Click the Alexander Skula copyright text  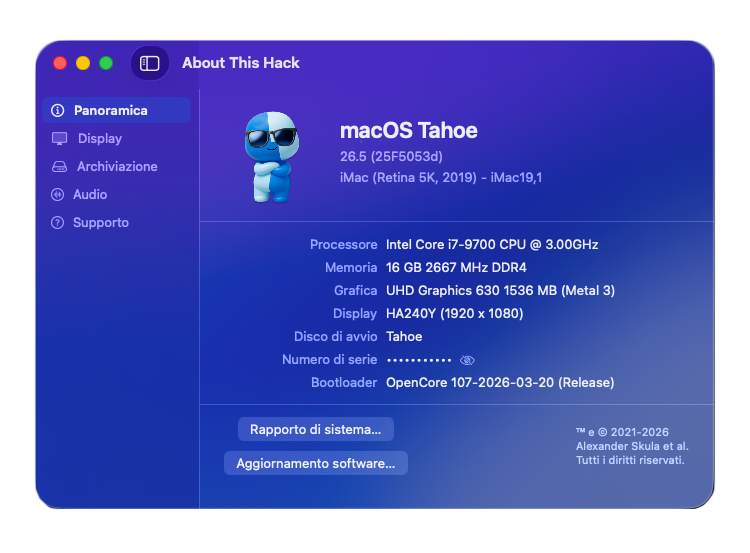(632, 446)
